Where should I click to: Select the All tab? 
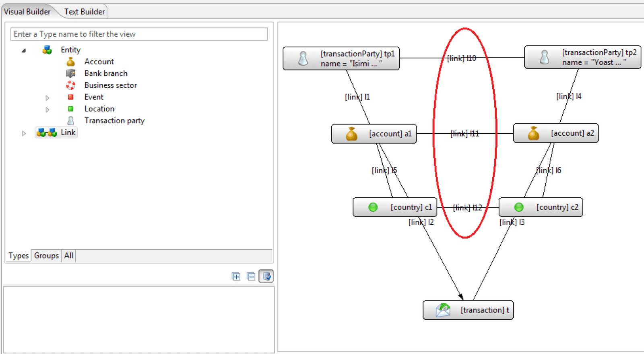69,255
